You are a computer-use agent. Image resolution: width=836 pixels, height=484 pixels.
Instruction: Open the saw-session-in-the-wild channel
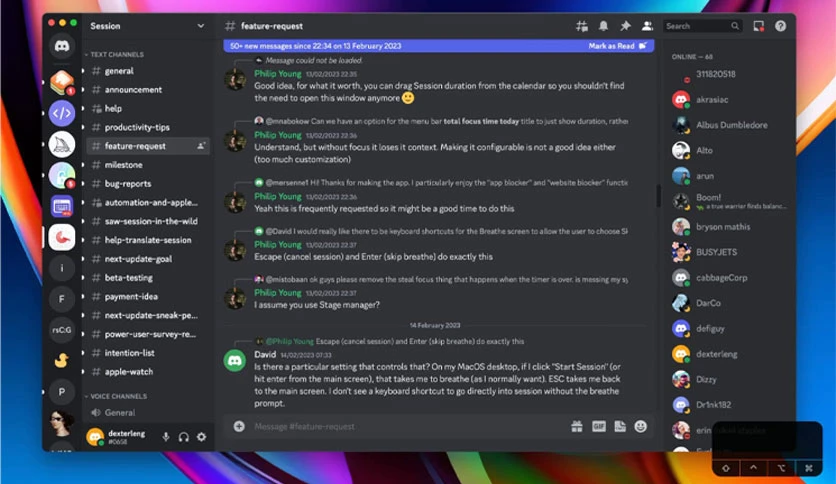click(148, 221)
